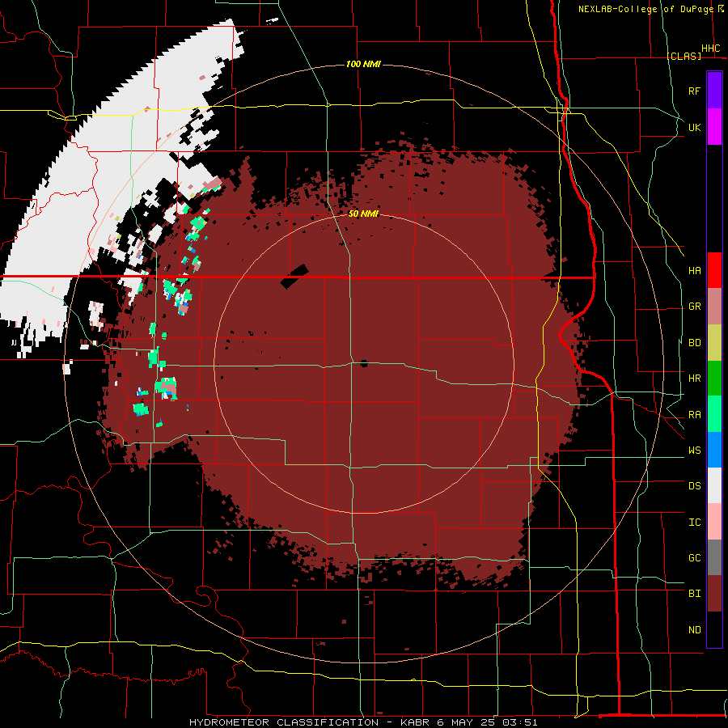
Task: Click the HR dark green legend swatch
Action: [714, 379]
